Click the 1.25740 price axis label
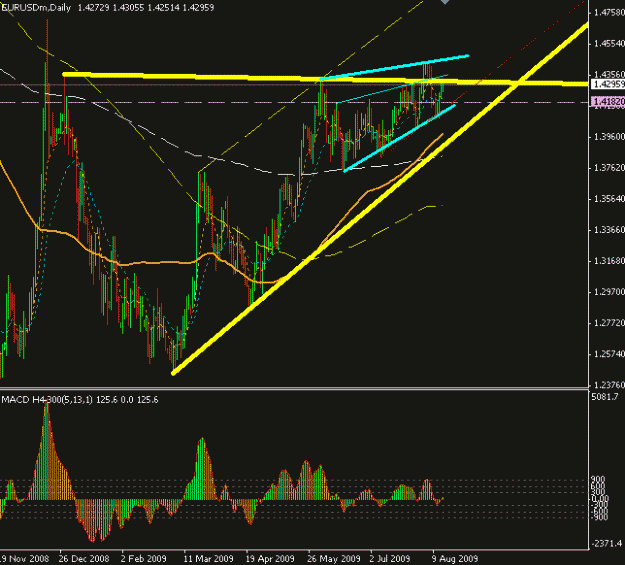This screenshot has height=565, width=625. pos(609,354)
